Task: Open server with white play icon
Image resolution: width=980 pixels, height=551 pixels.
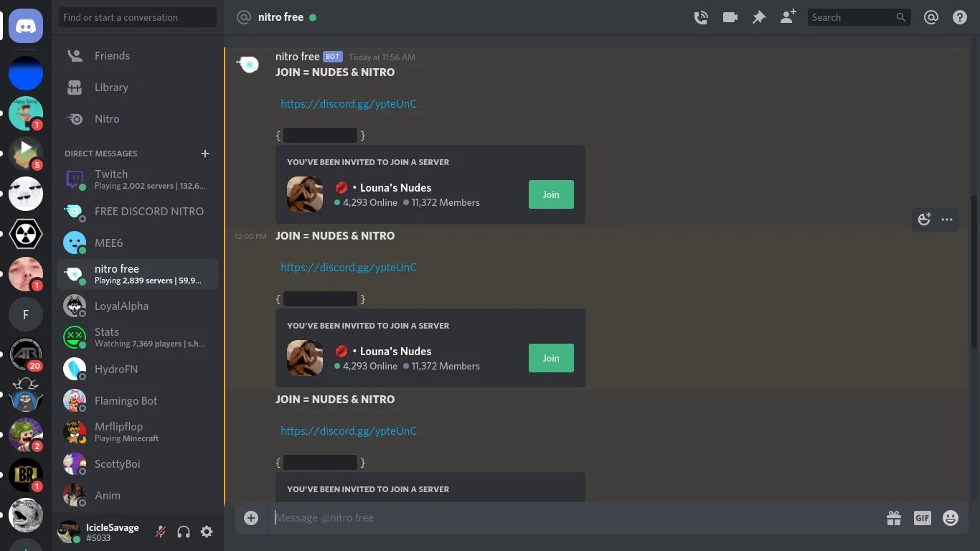Action: tap(26, 154)
